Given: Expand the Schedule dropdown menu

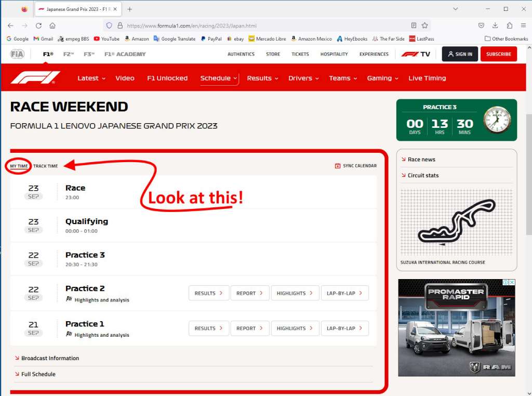Looking at the screenshot, I should click(x=219, y=78).
